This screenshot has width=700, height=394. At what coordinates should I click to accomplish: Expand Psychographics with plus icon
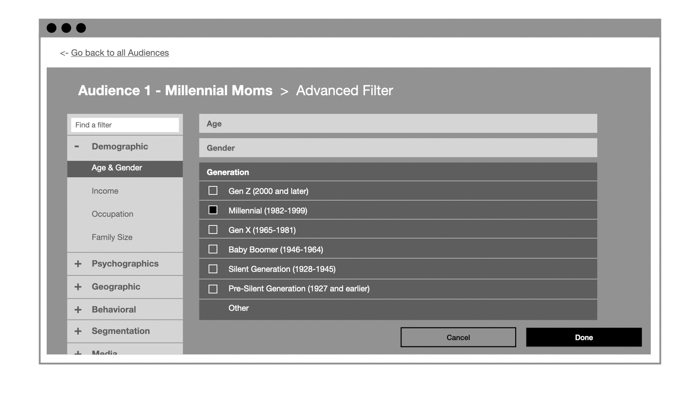coord(78,264)
